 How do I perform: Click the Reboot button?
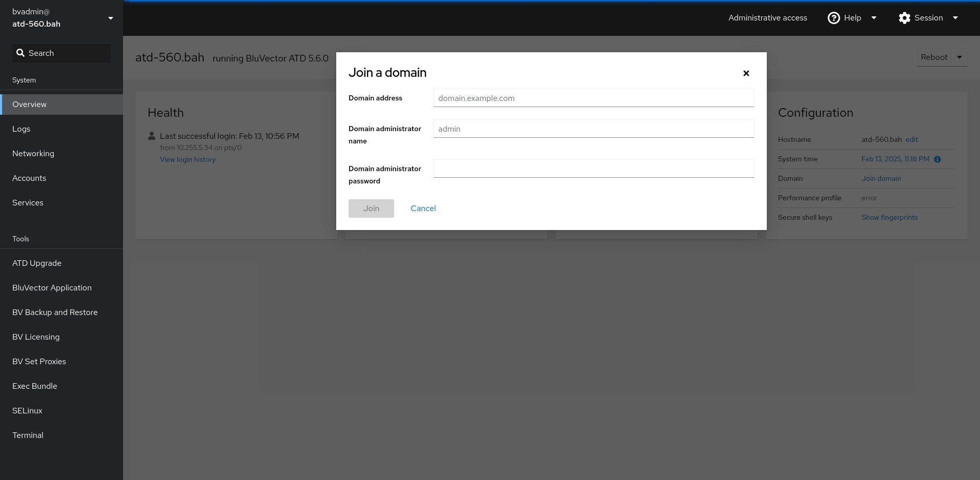934,57
